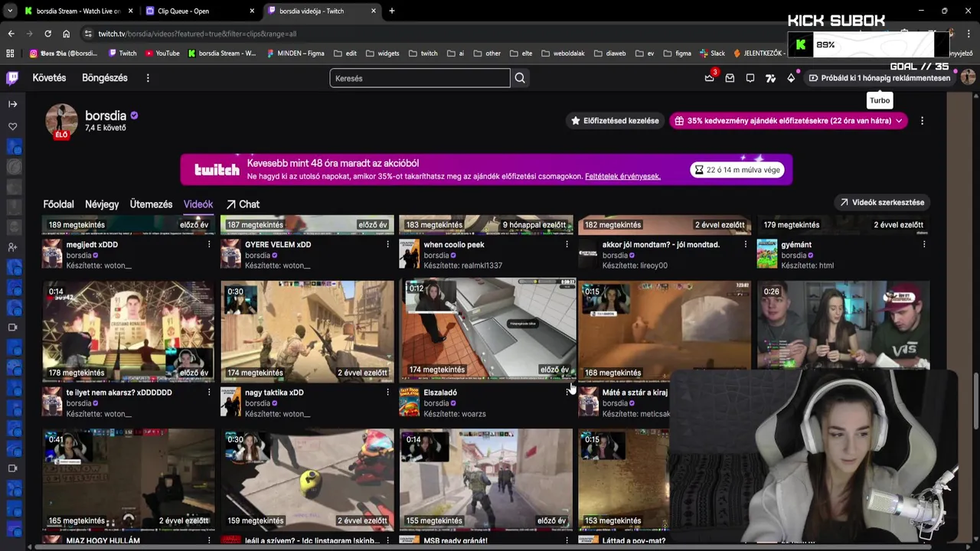Click the browser back arrow
Screen dimensions: 980x551
[x=11, y=34]
